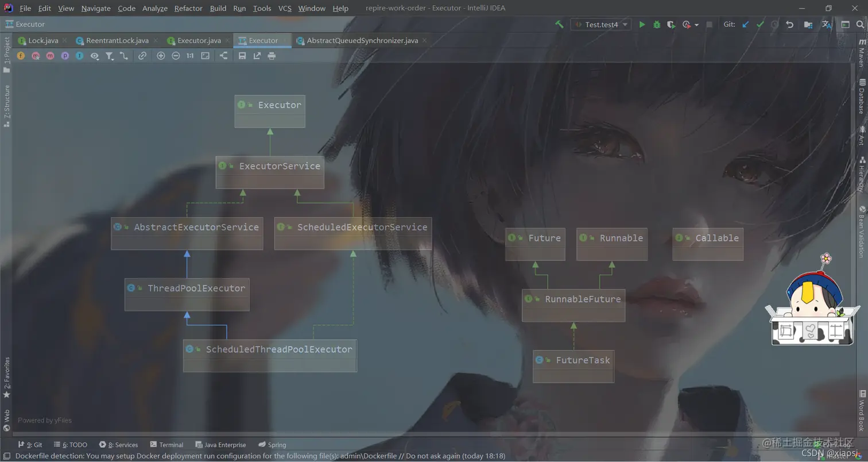Click the Build Project hammer icon

coord(559,25)
